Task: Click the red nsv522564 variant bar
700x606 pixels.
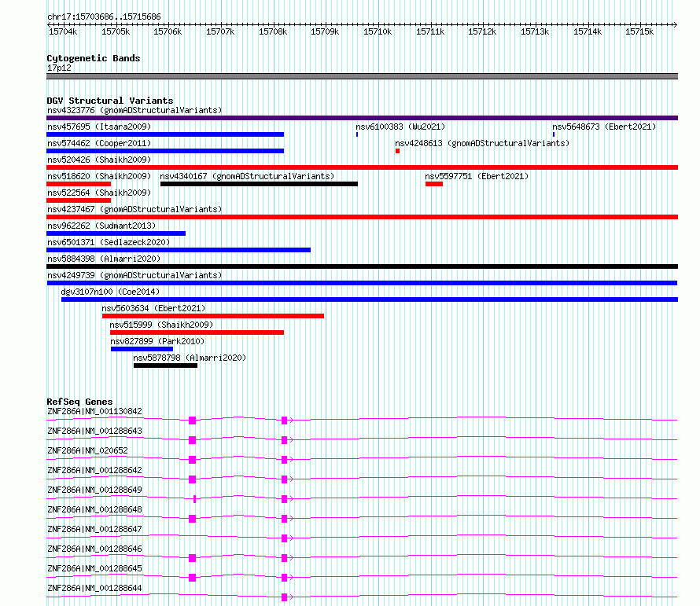Action: pos(79,200)
